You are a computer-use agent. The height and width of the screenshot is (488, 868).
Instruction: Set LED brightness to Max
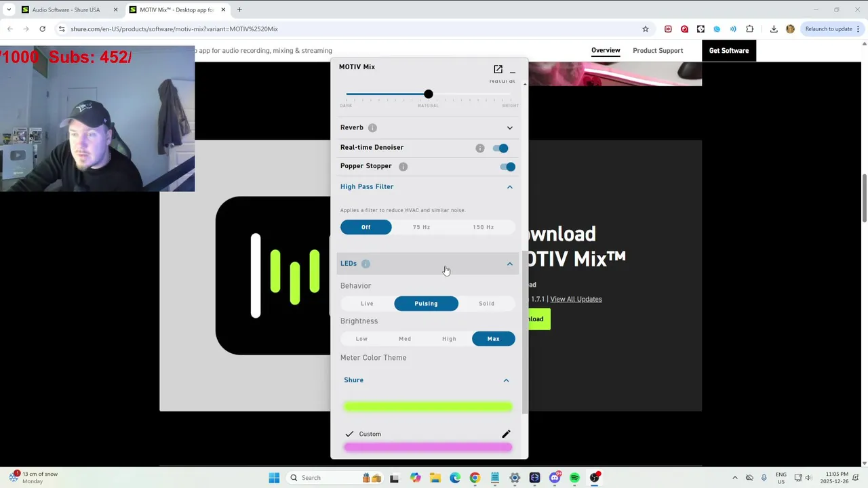[x=494, y=339]
